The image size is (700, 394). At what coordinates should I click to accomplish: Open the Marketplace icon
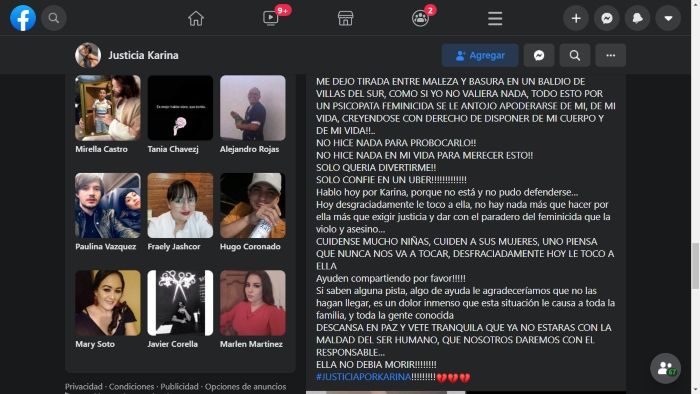(345, 18)
